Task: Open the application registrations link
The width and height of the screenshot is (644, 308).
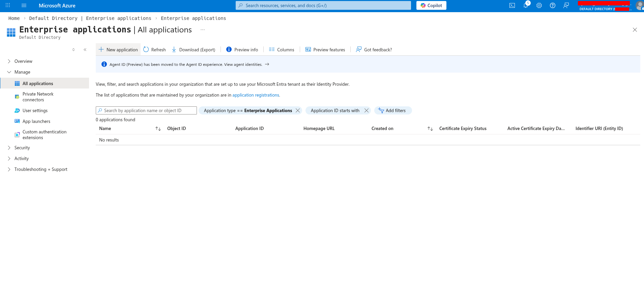Action: (256, 95)
